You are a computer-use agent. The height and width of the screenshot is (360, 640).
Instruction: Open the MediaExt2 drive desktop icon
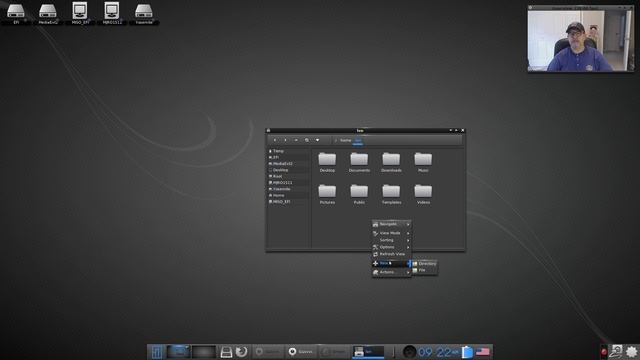(x=48, y=12)
